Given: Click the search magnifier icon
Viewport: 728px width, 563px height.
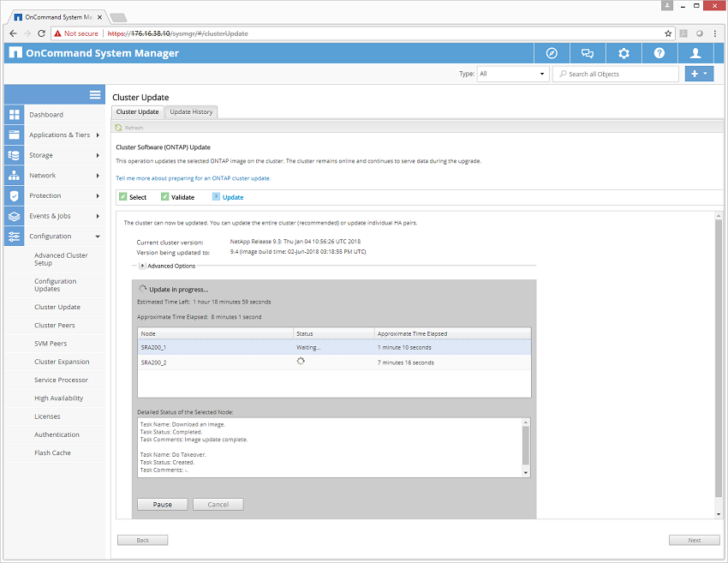Looking at the screenshot, I should tap(564, 74).
